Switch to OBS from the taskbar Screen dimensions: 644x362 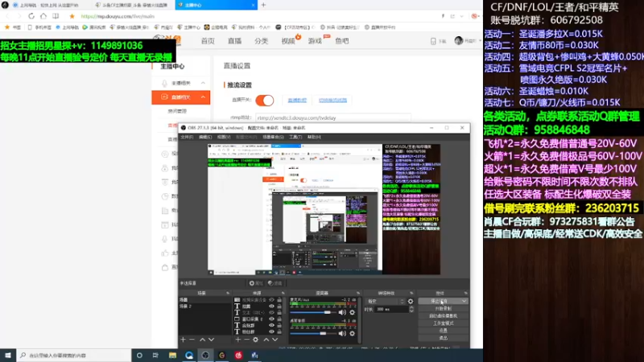[205, 356]
